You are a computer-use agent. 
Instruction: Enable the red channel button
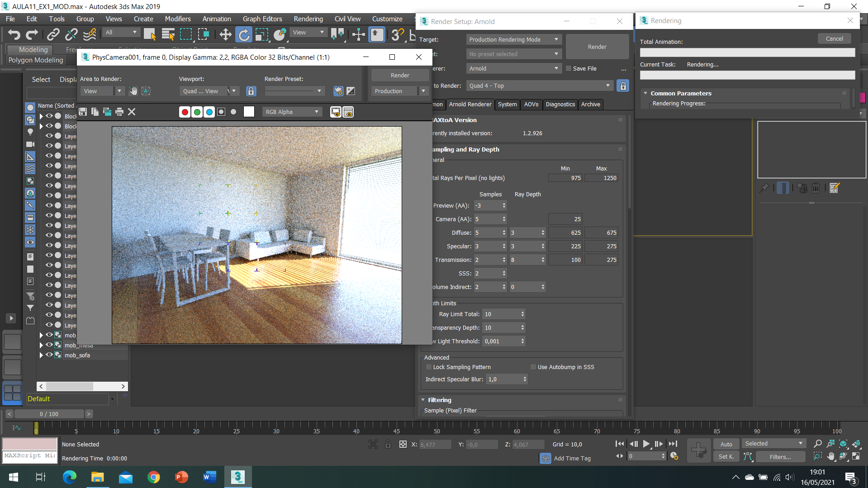(185, 112)
